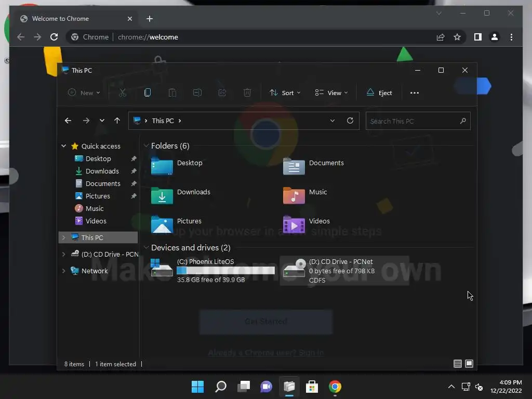
Task: Expand the address bar history dropdown
Action: click(332, 121)
